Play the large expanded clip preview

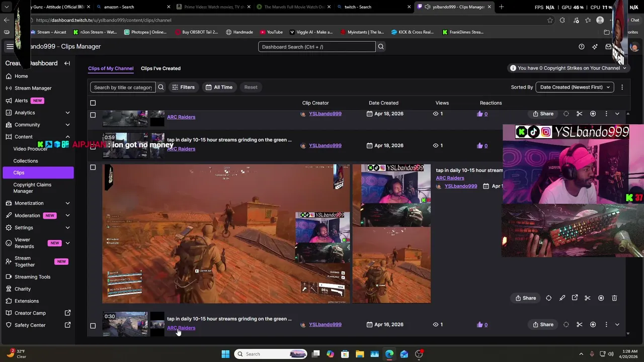click(226, 234)
